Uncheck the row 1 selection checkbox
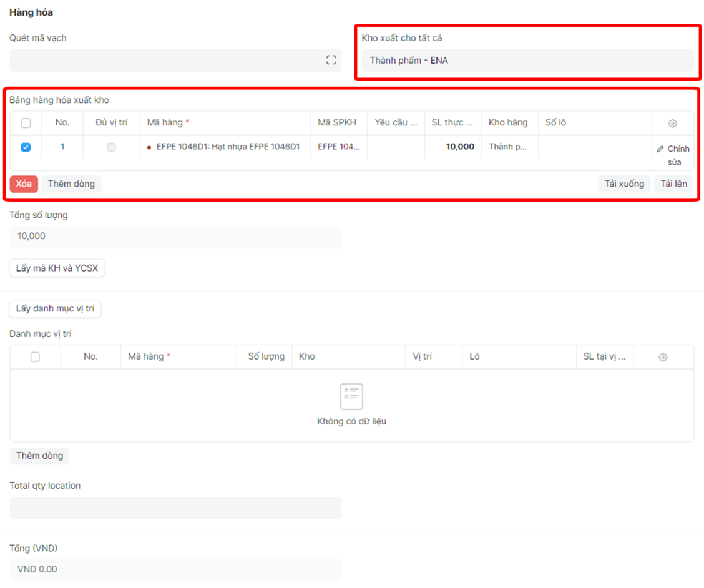 point(26,147)
